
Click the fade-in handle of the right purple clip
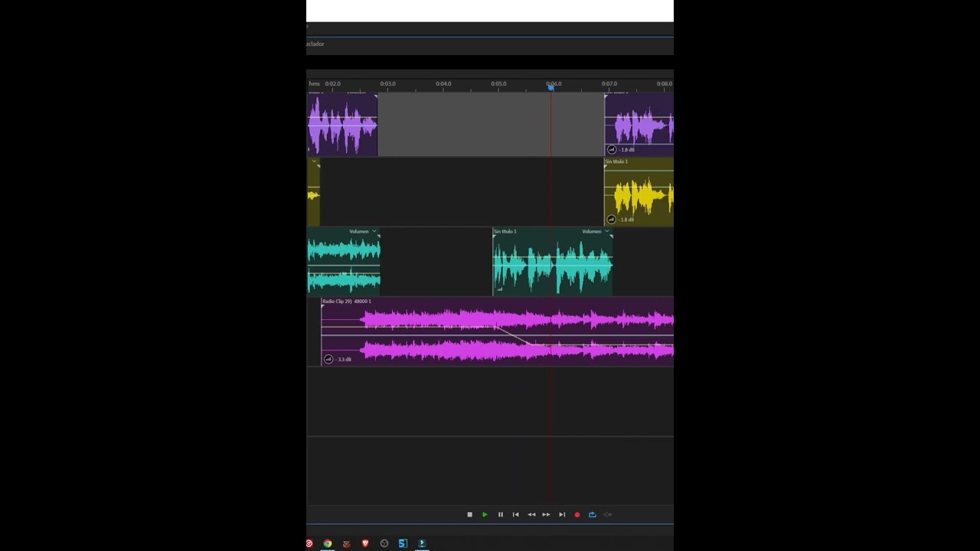click(606, 96)
